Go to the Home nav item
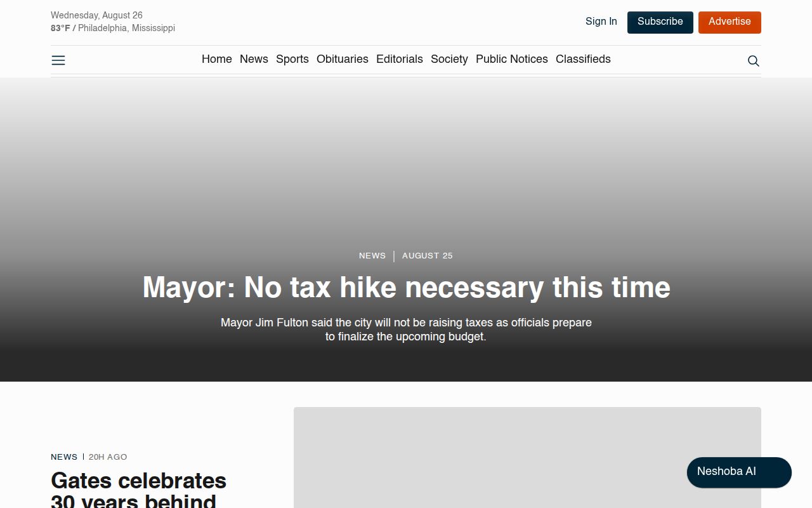Image resolution: width=812 pixels, height=508 pixels. [x=217, y=59]
